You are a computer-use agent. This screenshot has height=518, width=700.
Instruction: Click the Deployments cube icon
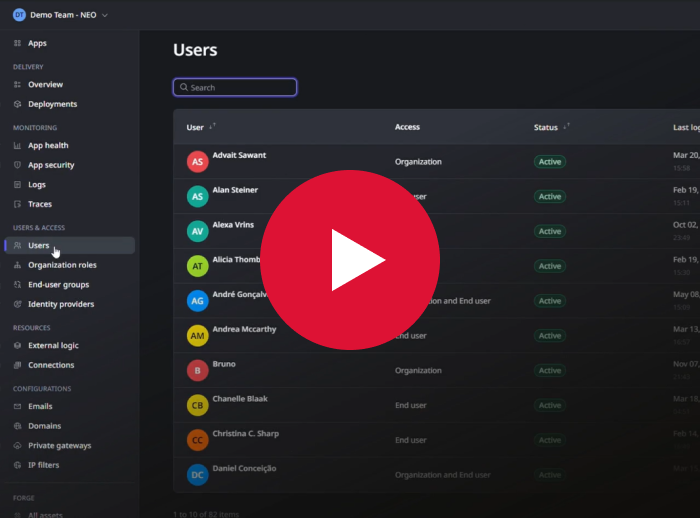click(17, 104)
